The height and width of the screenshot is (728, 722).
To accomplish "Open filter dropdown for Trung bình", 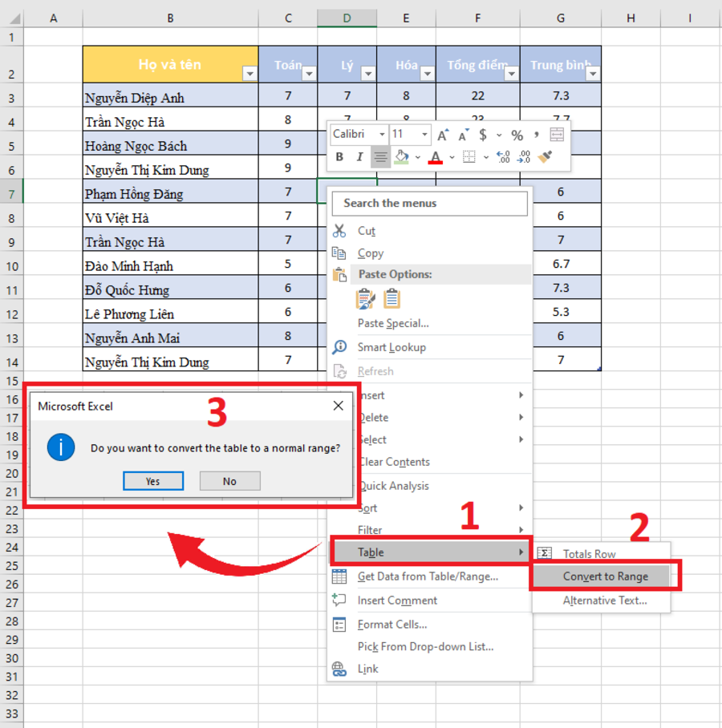I will pyautogui.click(x=593, y=73).
